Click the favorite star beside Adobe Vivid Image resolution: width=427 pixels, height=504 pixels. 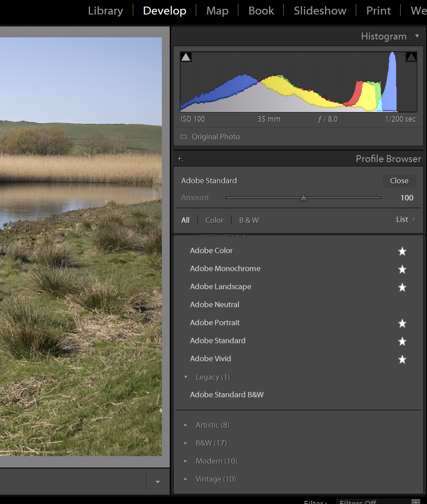402,359
